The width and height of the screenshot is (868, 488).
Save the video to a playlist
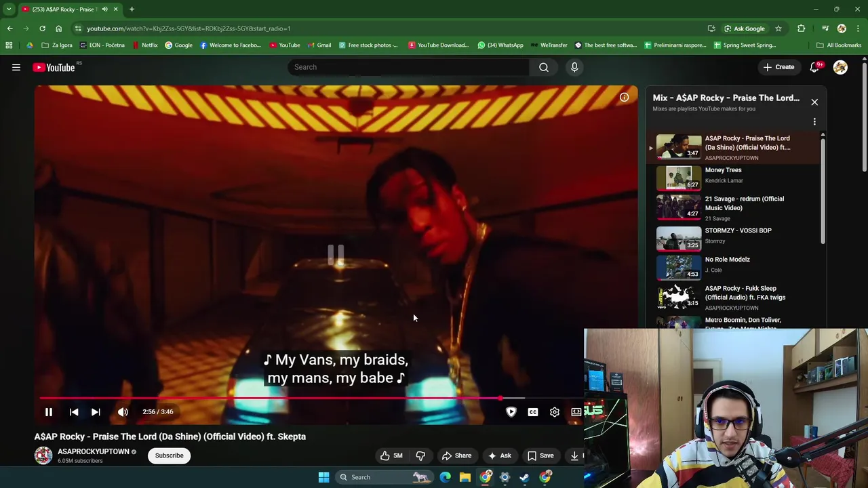pyautogui.click(x=540, y=455)
